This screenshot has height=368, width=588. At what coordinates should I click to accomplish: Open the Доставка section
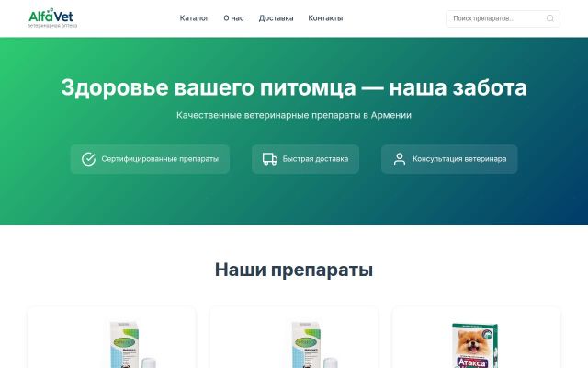point(276,18)
